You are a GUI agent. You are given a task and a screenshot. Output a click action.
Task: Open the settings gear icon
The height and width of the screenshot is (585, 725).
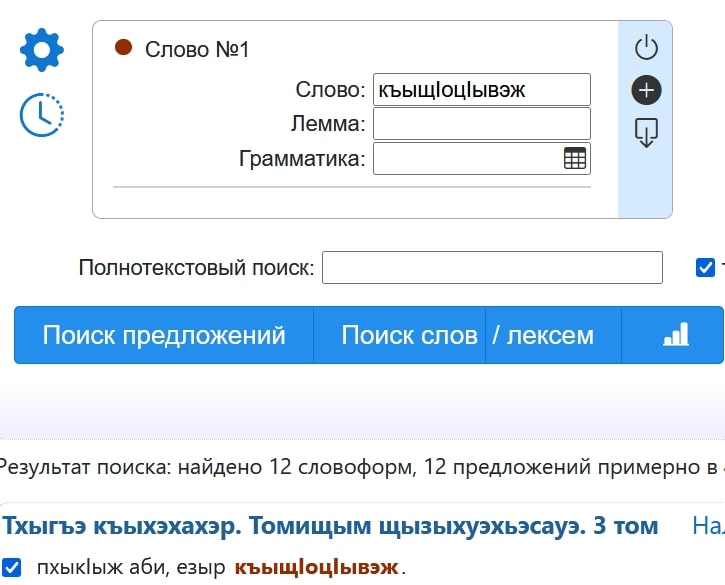pyautogui.click(x=42, y=50)
